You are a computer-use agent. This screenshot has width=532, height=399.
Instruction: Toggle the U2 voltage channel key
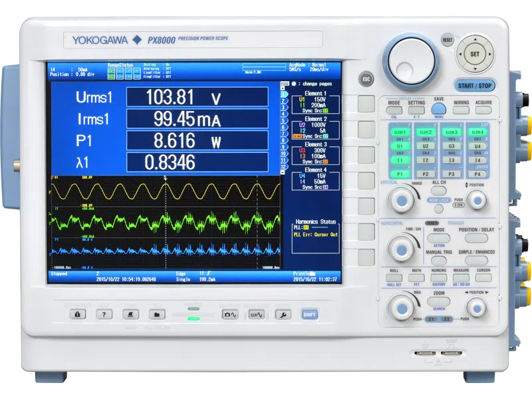coord(426,146)
